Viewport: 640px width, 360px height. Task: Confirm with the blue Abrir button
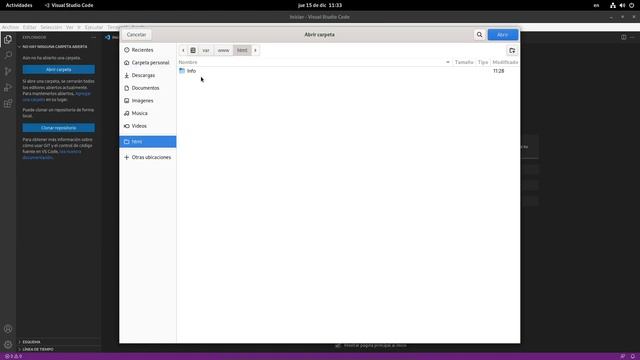tap(502, 35)
